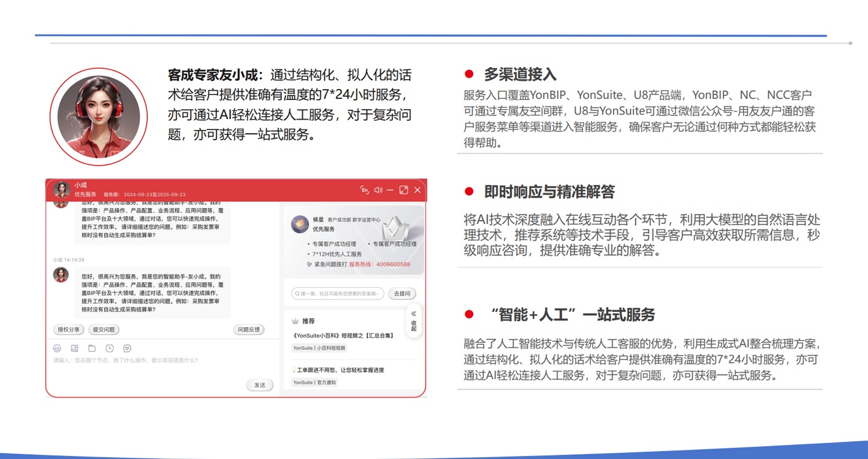Screen dimensions: 868x459
Task: Open chat history clock icon
Action: coord(110,349)
